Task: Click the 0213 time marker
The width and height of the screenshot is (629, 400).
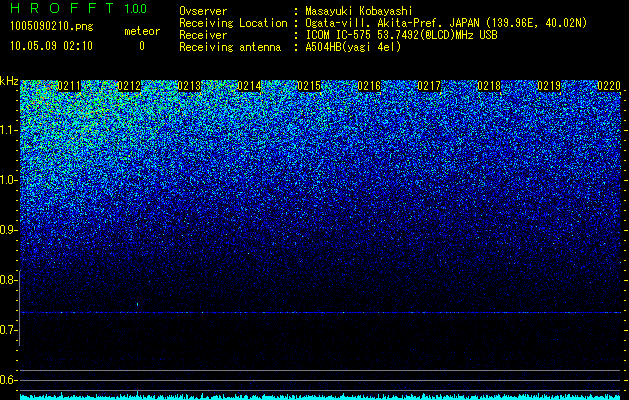Action: coord(189,86)
